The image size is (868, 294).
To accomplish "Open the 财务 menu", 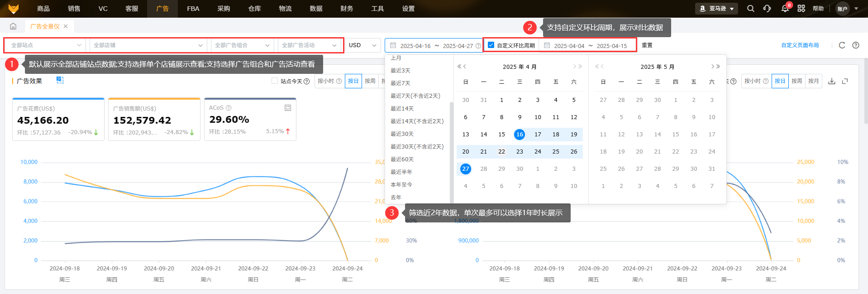I will (x=347, y=9).
